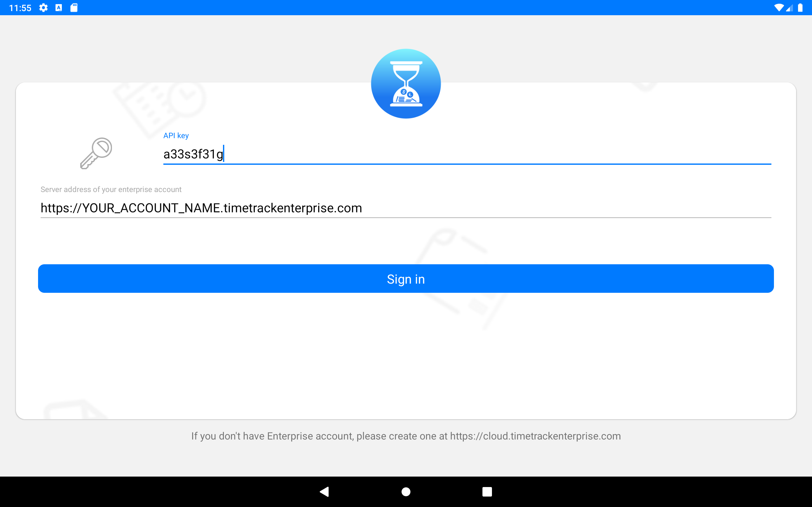Click the settings gear icon in status bar
Screen dimensions: 812x507
click(44, 8)
